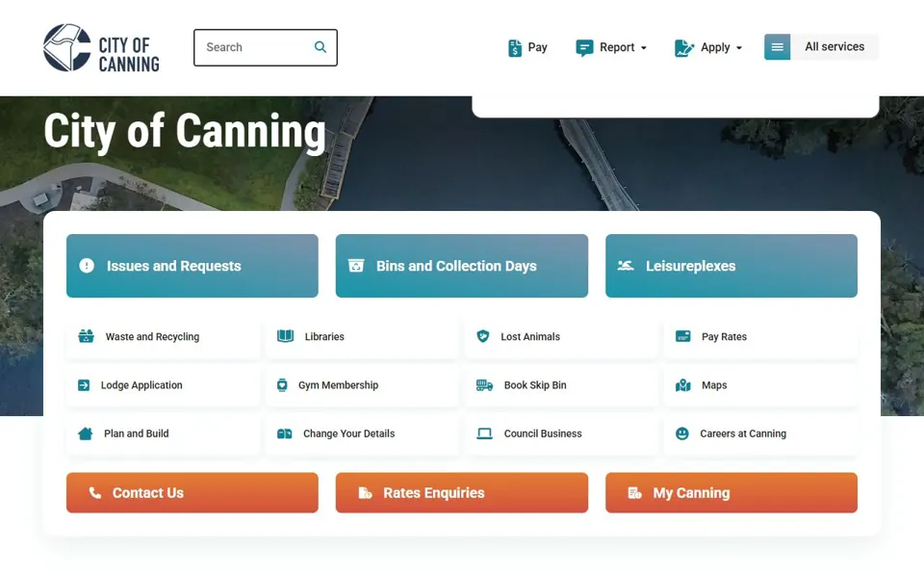This screenshot has height=578, width=924.
Task: Select the Book Skip Bin link
Action: coord(535,385)
